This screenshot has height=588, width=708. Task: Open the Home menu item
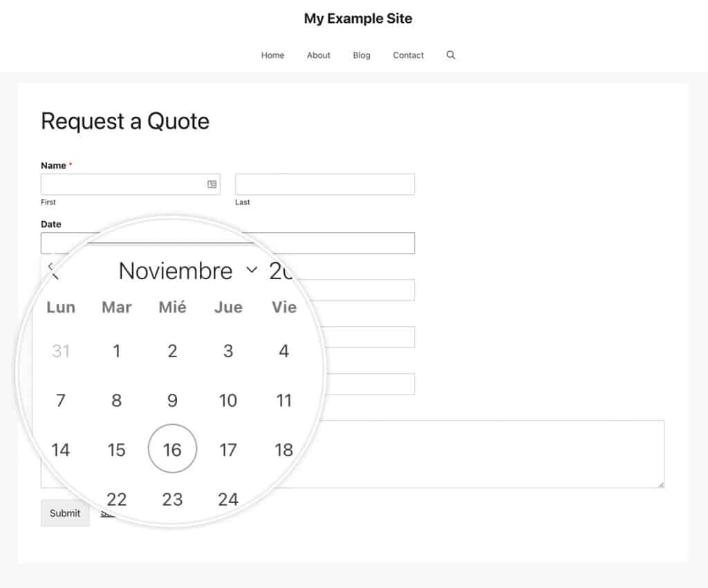pos(272,55)
